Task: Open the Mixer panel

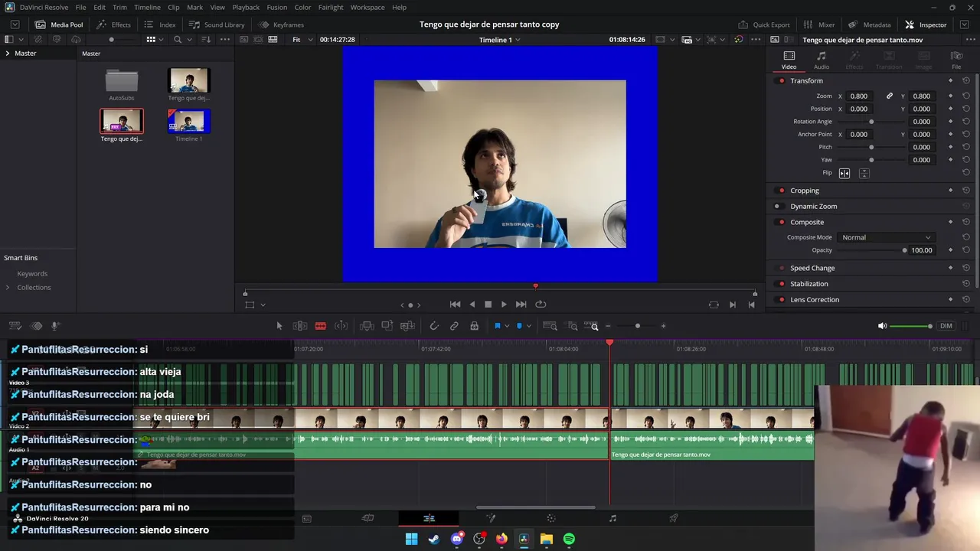Action: (x=819, y=24)
